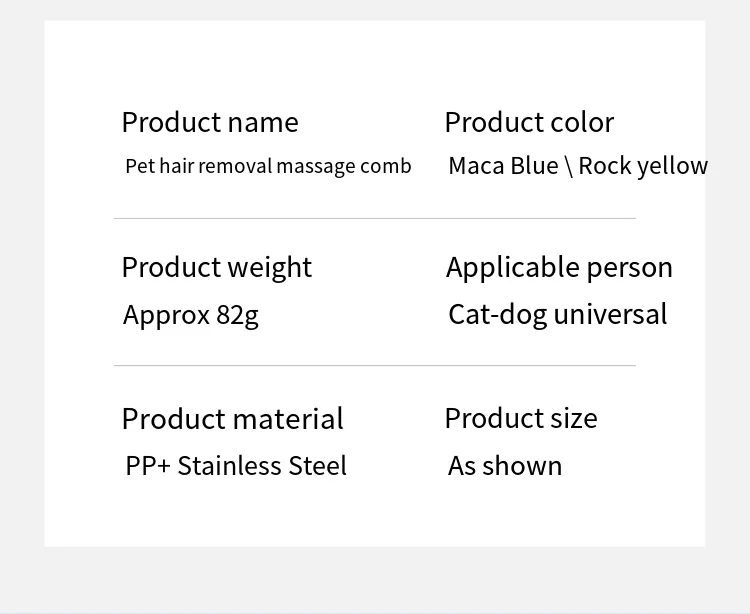Click the "Product size" heading
The width and height of the screenshot is (750, 614).
(x=521, y=418)
